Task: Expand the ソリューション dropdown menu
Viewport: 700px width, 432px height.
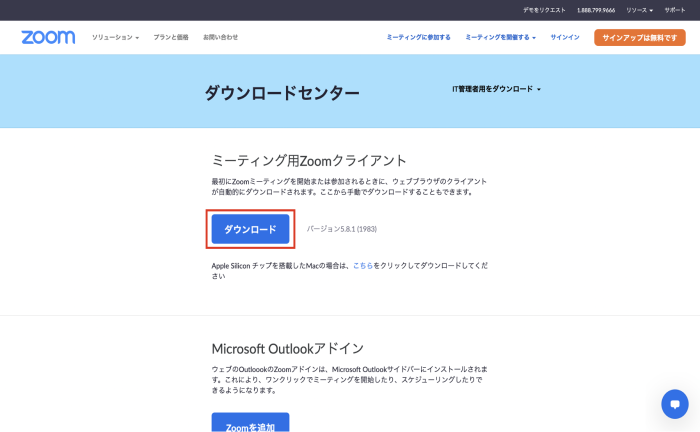Action: 115,37
